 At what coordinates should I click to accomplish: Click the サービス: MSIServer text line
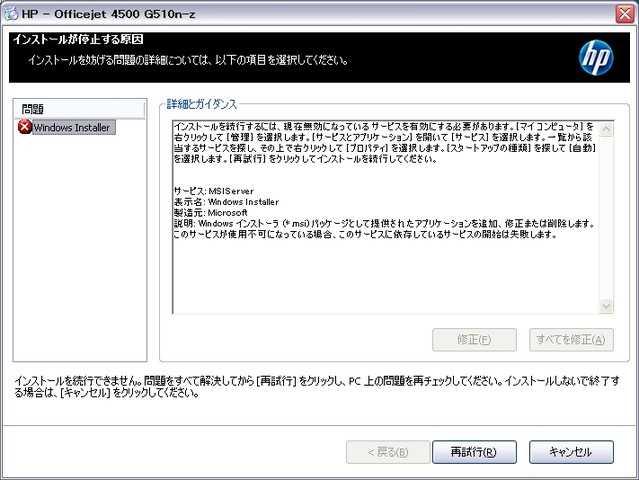tap(214, 191)
